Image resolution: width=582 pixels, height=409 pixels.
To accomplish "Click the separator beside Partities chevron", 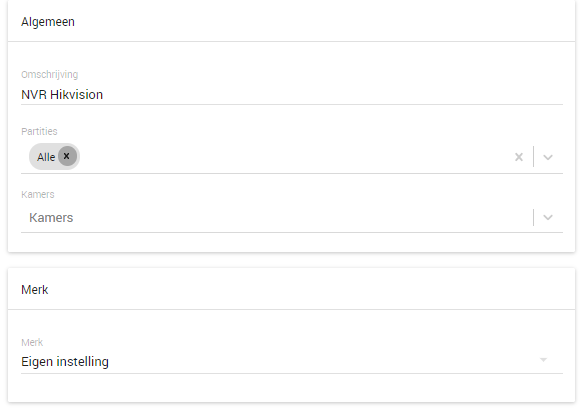I will click(533, 157).
